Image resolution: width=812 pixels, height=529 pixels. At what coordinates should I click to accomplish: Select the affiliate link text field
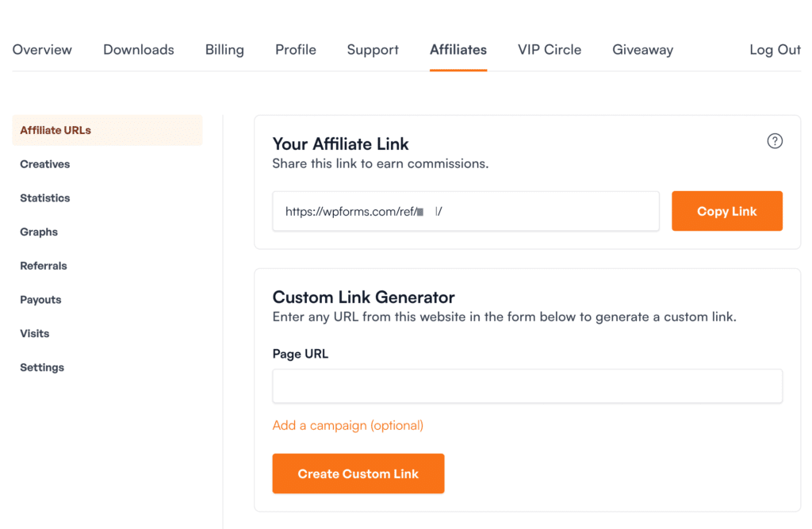tap(465, 211)
